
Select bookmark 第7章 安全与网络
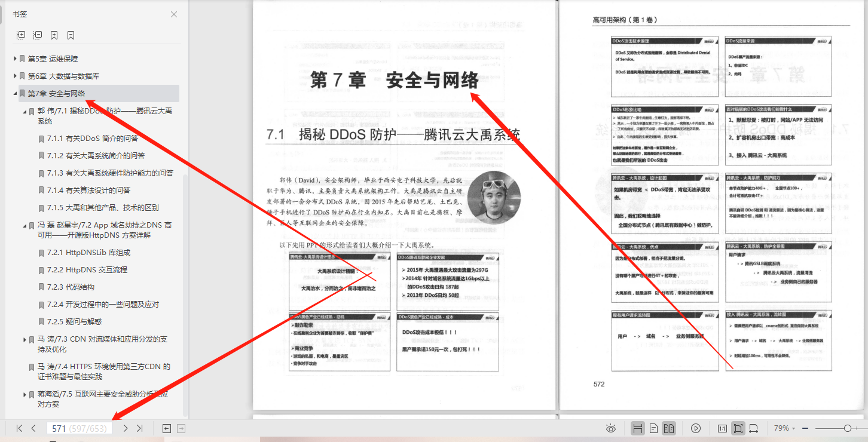coord(56,94)
